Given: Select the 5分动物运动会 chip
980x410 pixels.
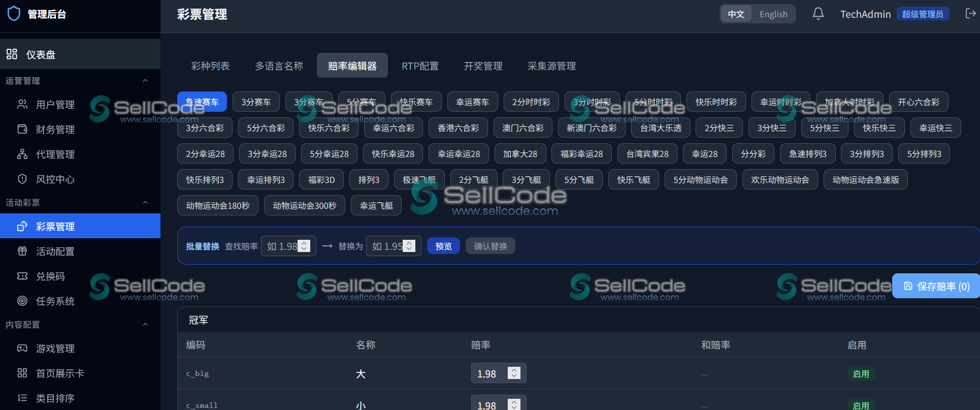Looking at the screenshot, I should (701, 179).
